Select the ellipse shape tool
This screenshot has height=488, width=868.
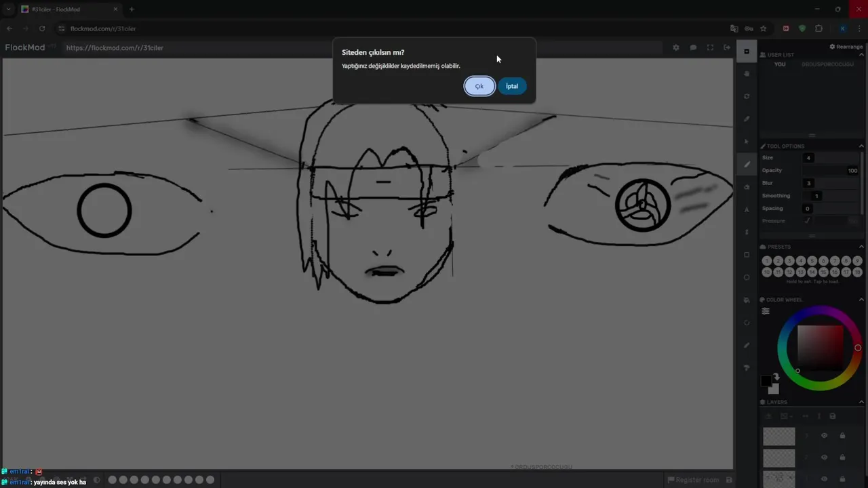point(747,277)
